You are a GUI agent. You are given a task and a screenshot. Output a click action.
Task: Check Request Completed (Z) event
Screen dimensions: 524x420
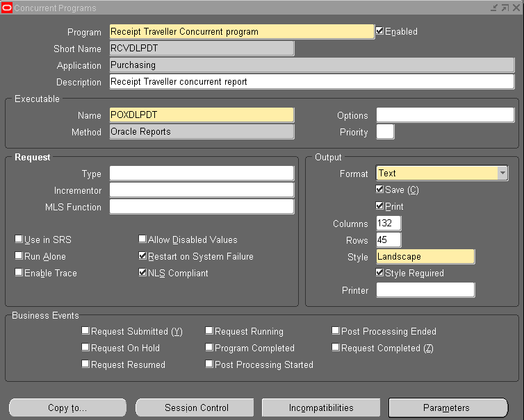[x=336, y=347]
